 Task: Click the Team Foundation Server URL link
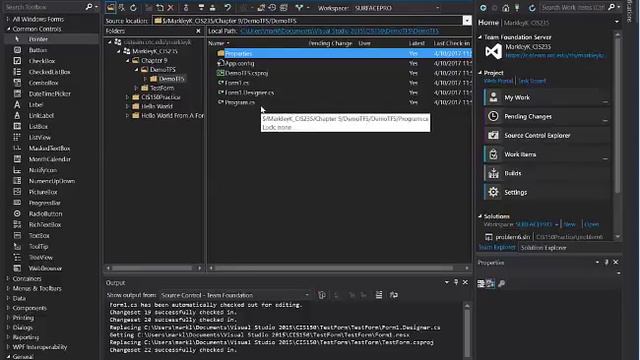click(555, 55)
